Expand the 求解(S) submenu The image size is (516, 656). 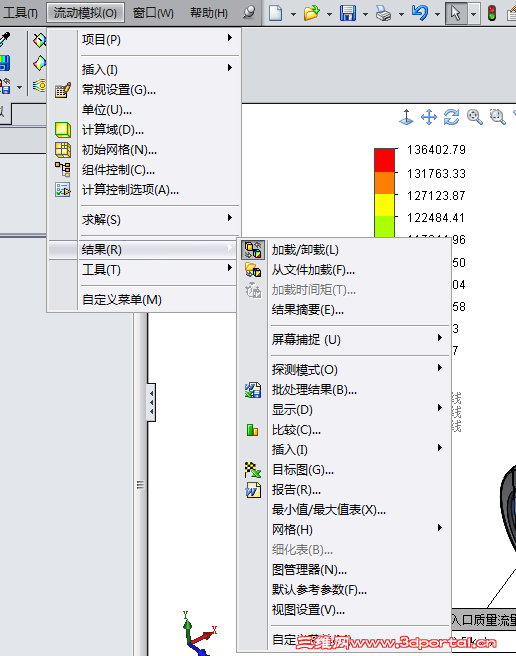pos(144,219)
